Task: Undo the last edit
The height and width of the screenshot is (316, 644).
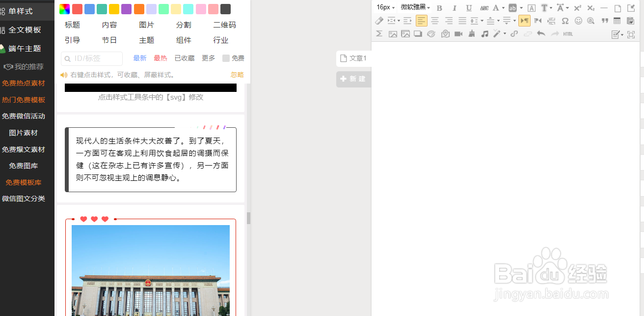Action: coord(541,34)
